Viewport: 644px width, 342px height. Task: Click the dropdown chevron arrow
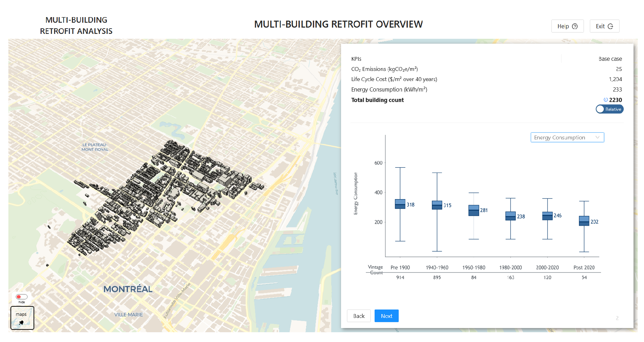[x=598, y=138]
